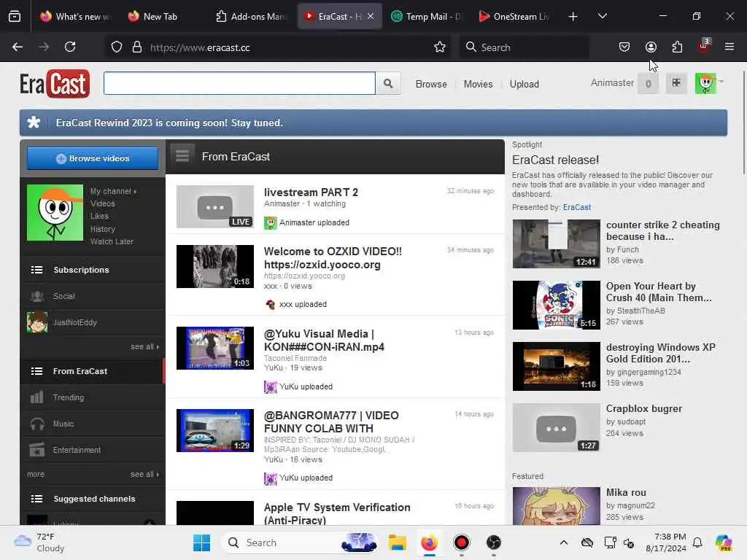Screen dimensions: 747x560
Task: Open the Watch Later link
Action: click(x=112, y=241)
